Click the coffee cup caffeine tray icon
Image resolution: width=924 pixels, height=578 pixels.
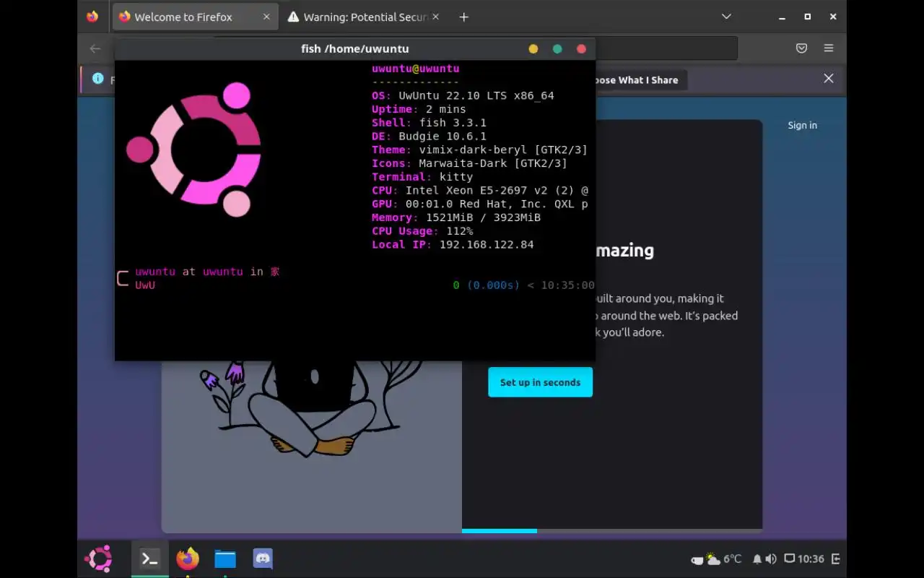(x=697, y=560)
